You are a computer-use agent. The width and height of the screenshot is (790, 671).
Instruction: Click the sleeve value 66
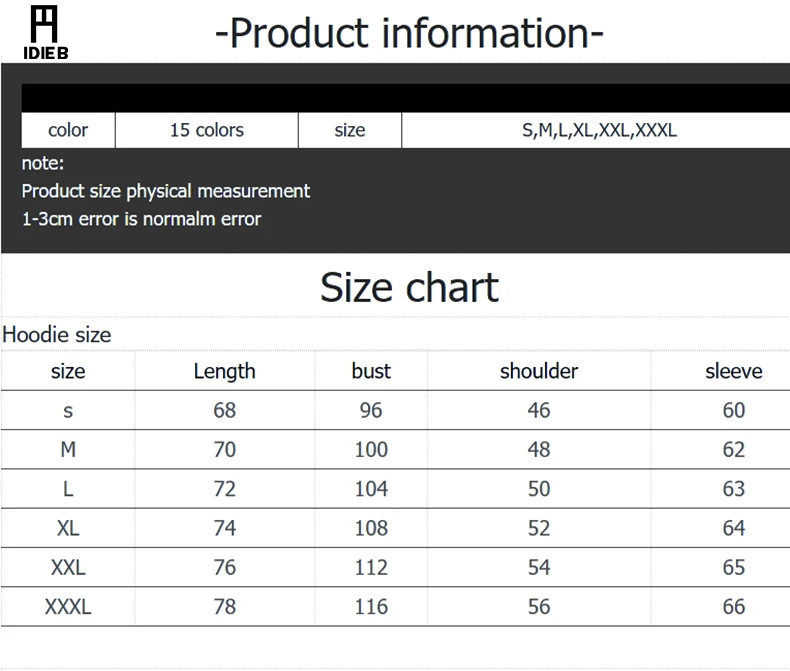(x=733, y=607)
